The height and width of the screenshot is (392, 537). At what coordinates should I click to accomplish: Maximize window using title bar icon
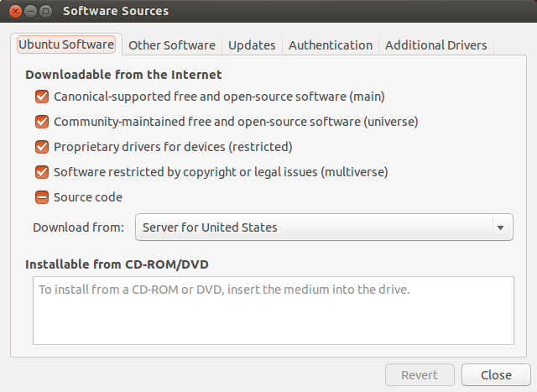[45, 11]
